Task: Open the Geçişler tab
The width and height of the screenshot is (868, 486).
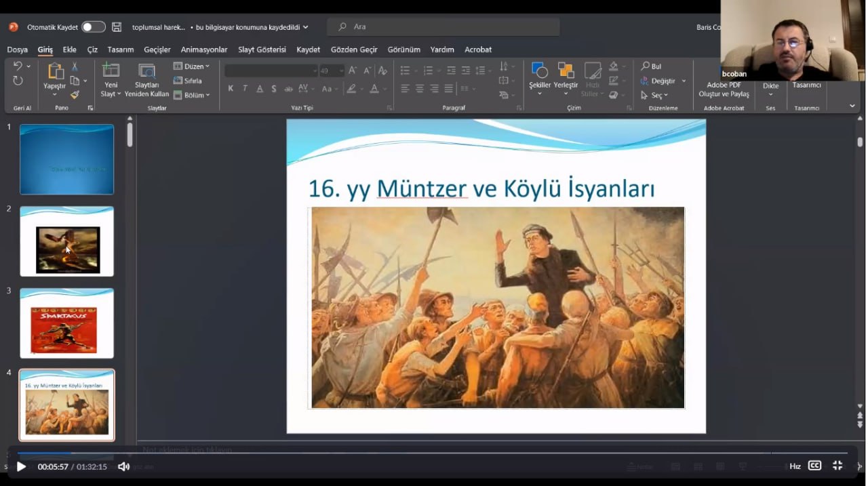Action: 157,49
